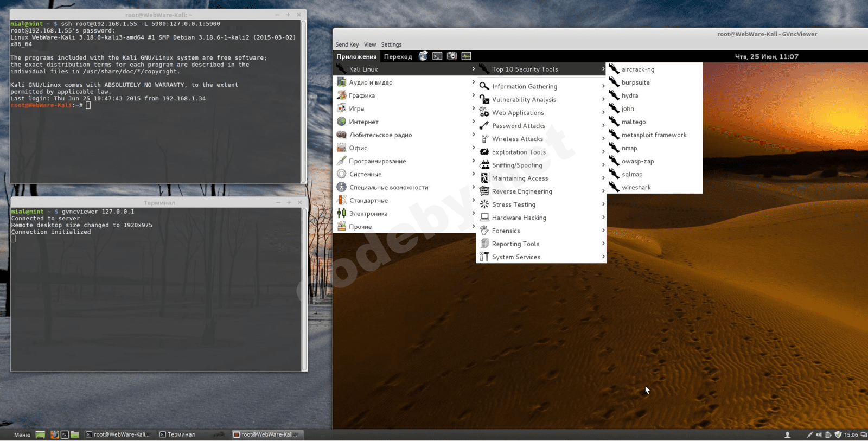The width and height of the screenshot is (868, 441).
Task: Open the system monitor icon in Kali panel
Action: click(x=466, y=56)
